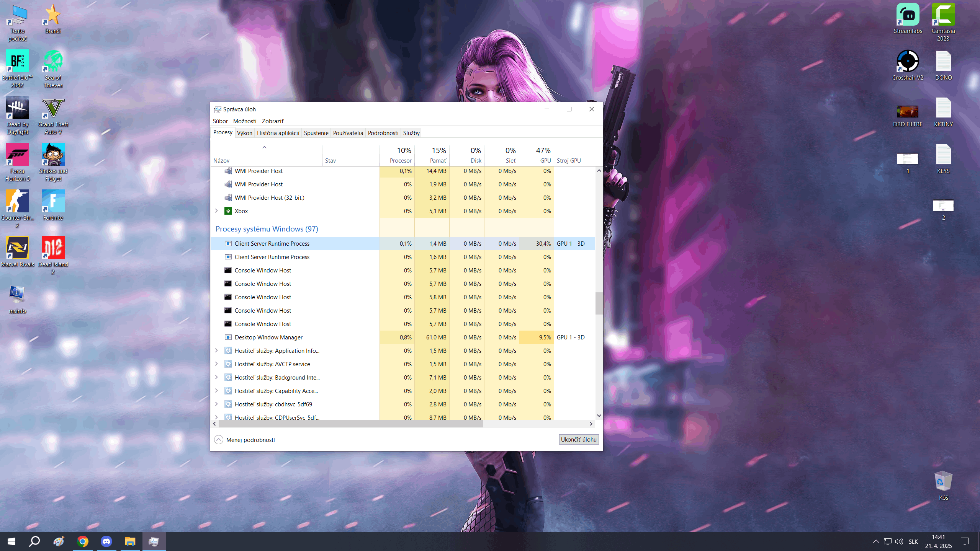
Task: Switch to the Výkon tab
Action: pos(244,133)
